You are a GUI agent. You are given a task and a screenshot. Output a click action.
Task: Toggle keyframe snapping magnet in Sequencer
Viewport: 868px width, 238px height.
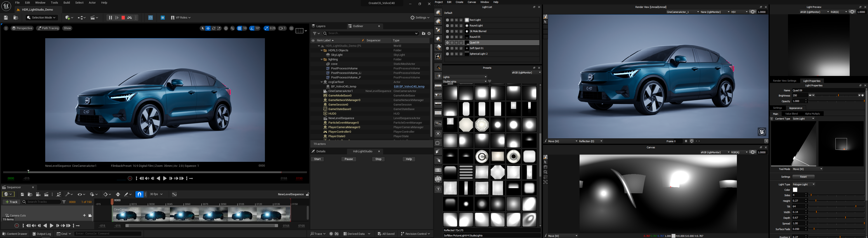point(139,194)
